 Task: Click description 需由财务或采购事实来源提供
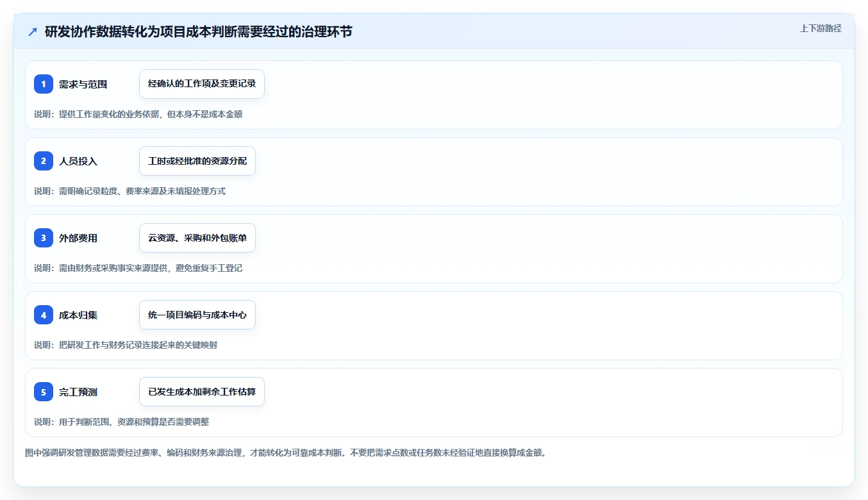click(x=138, y=268)
